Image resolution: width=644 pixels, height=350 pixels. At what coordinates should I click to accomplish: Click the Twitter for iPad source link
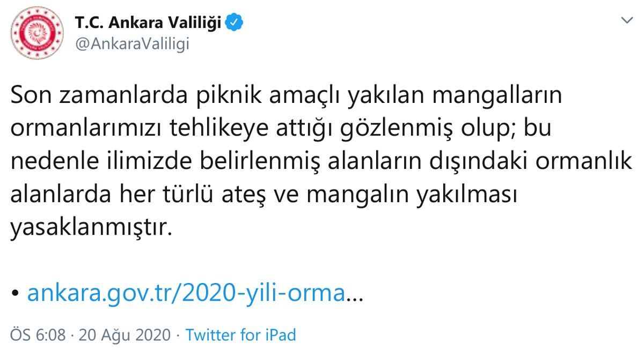[240, 336]
